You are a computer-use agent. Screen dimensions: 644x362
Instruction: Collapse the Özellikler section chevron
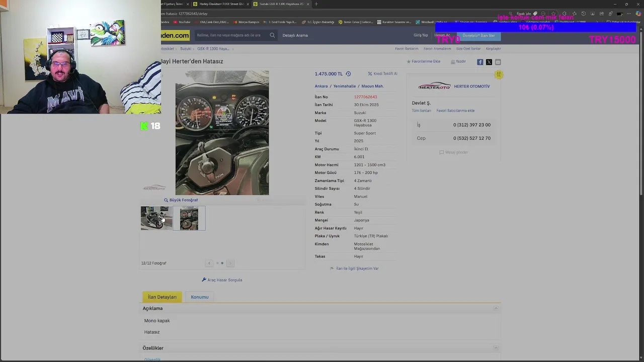click(496, 348)
